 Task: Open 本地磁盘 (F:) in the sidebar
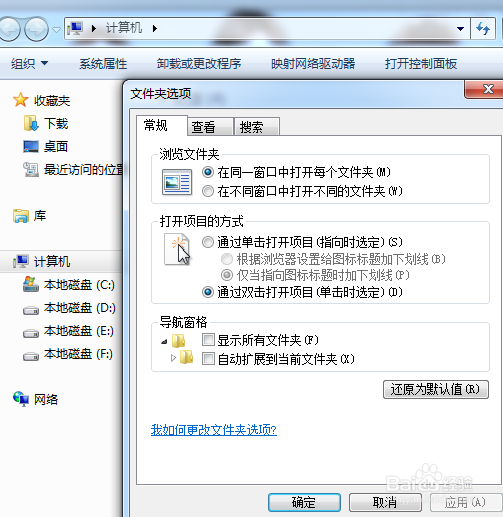tap(79, 354)
